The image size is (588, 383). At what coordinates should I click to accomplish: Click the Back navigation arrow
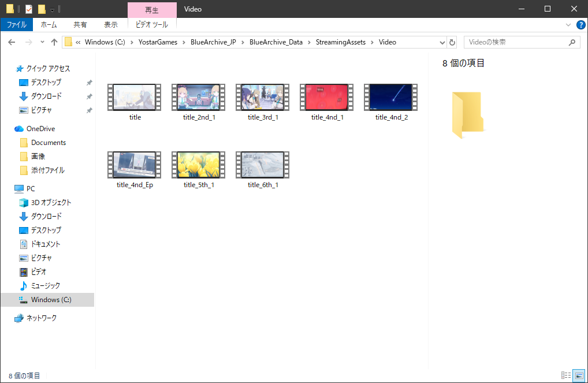click(x=12, y=42)
